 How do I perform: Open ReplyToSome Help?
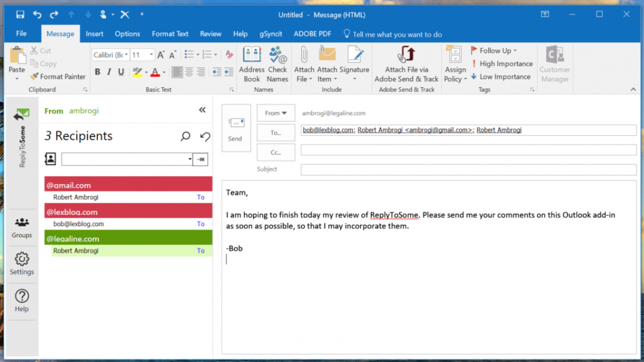coord(22,301)
